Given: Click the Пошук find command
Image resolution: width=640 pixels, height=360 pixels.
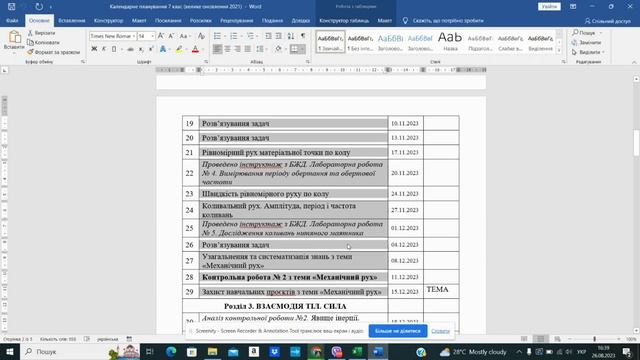Looking at the screenshot, I should (x=587, y=33).
